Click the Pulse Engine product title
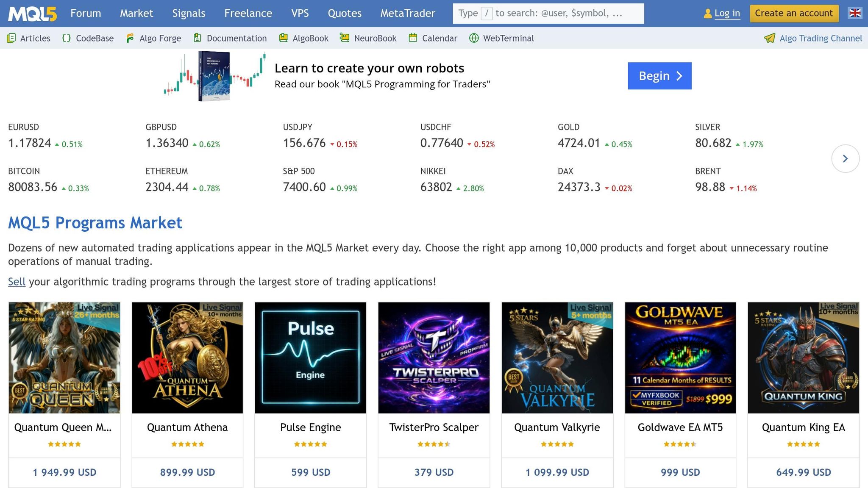This screenshot has height=488, width=868. tap(311, 427)
